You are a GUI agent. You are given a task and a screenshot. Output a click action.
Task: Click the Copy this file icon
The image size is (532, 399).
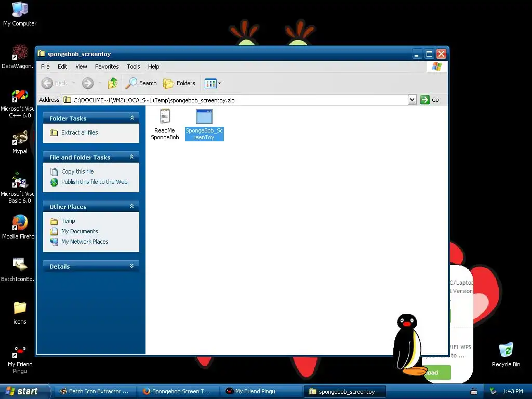click(x=54, y=171)
